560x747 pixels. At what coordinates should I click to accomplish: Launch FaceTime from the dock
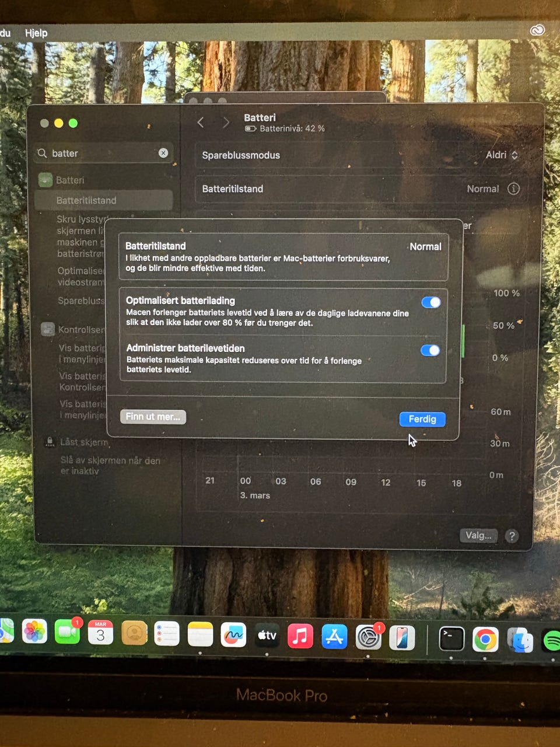pyautogui.click(x=68, y=632)
